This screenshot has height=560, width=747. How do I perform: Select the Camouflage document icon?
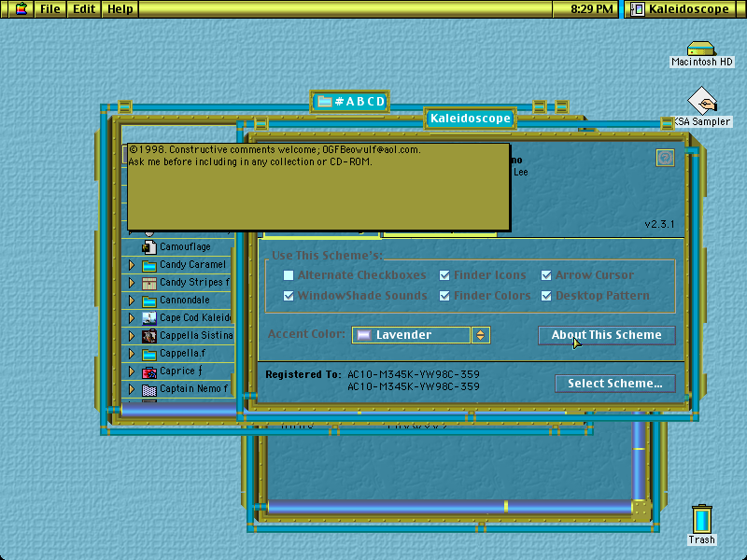[x=149, y=246]
